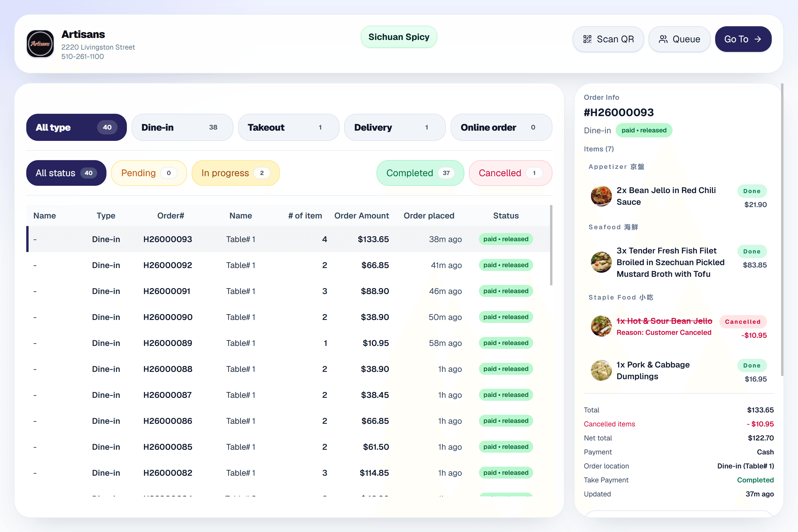Click the QR code icon in Scan QR
The height and width of the screenshot is (532, 798).
587,39
